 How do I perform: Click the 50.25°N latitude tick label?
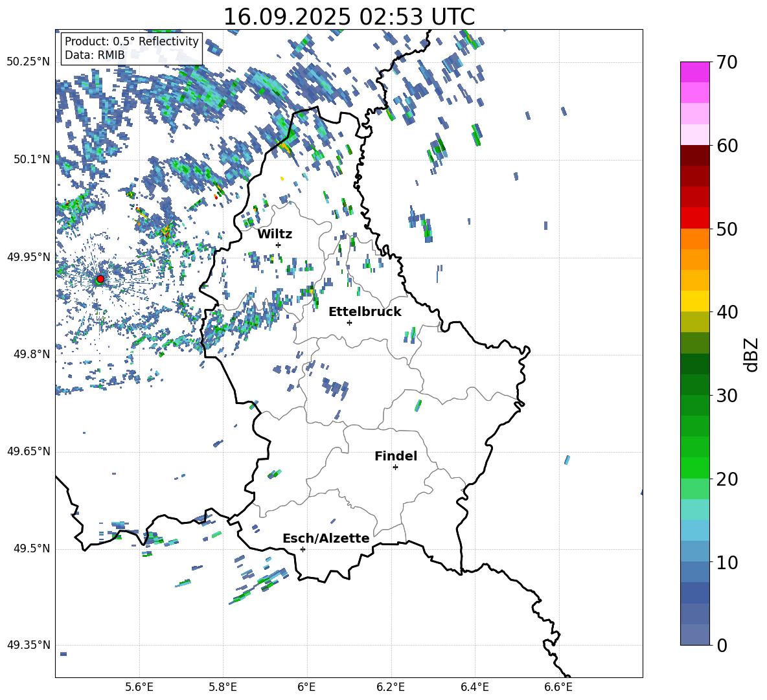(28, 62)
